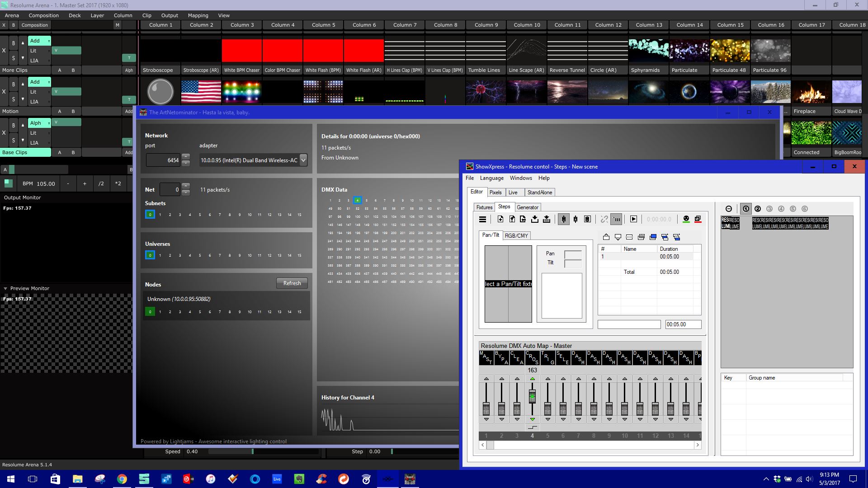Viewport: 868px width, 488px height.
Task: Open ArtNetominator from the Windows taskbar
Action: pyautogui.click(x=410, y=479)
